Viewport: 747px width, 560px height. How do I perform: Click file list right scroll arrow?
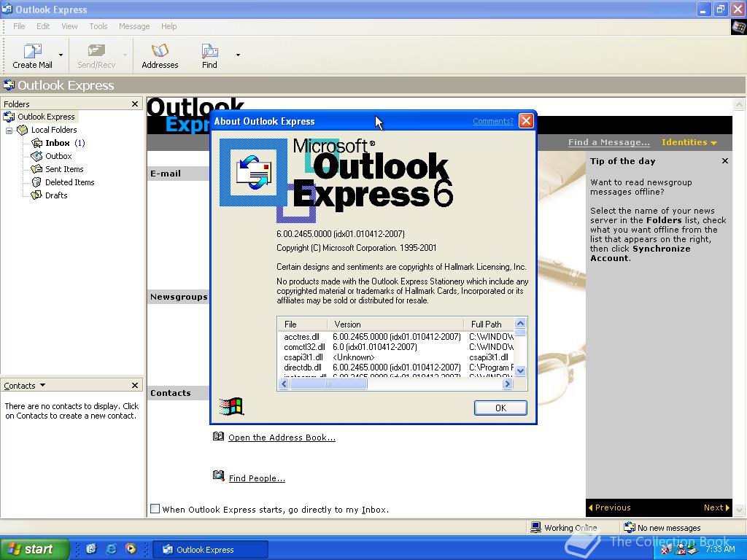pyautogui.click(x=508, y=384)
